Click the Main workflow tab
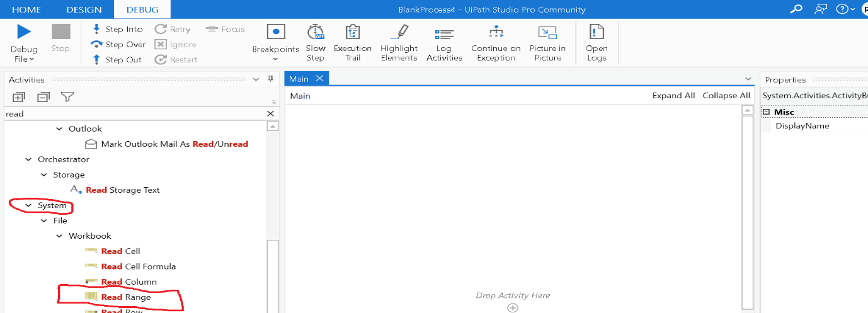The image size is (868, 313). [x=299, y=79]
